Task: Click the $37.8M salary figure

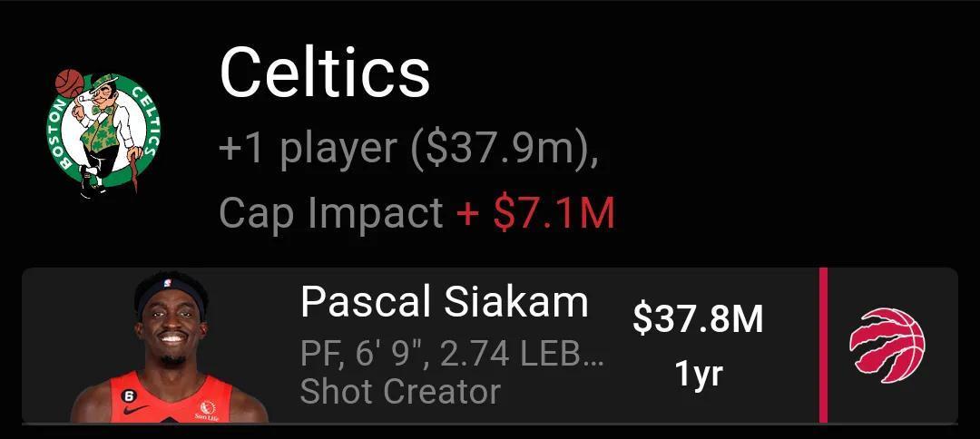Action: [698, 319]
